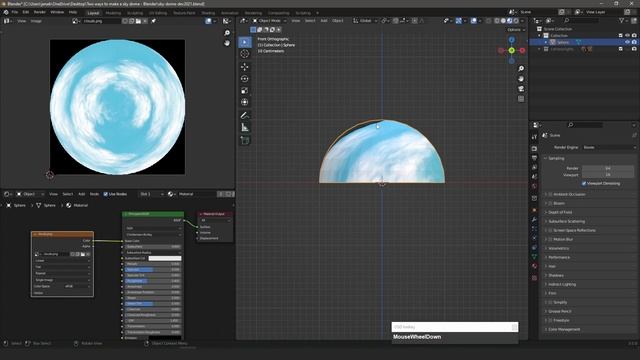Click the zoom magnifier in 3D viewport
Screen dimensions: 640x360
[x=521, y=69]
